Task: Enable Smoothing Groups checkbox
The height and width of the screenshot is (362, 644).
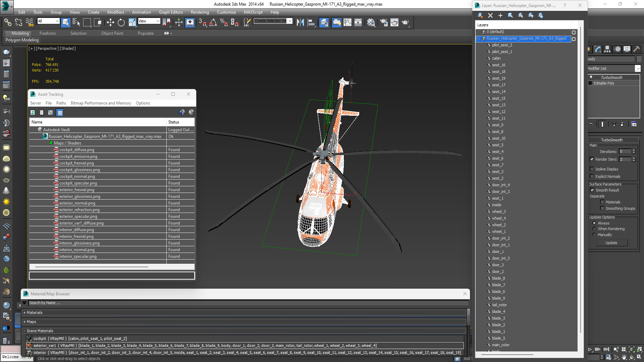Action: (602, 208)
